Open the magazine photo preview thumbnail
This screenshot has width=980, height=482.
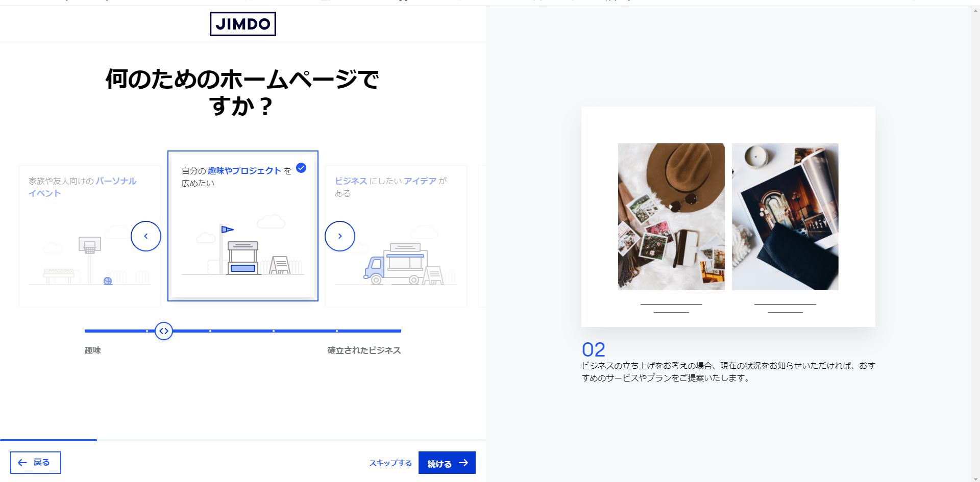tap(785, 217)
